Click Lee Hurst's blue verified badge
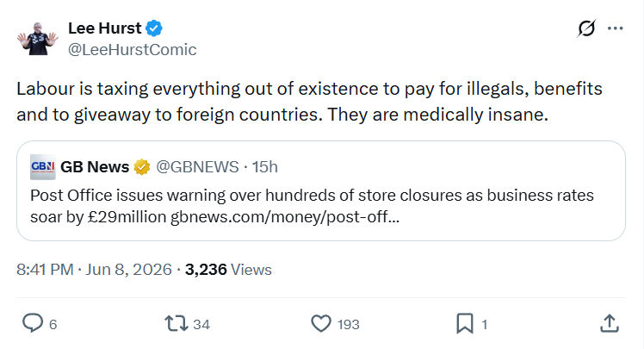This screenshot has width=644, height=349. coord(154,28)
